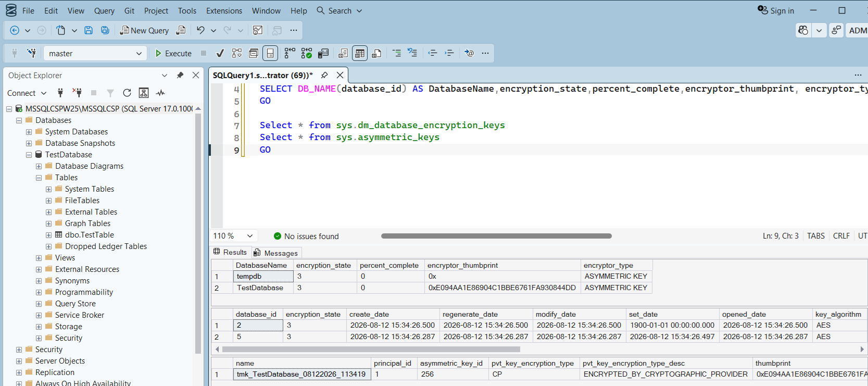868x386 pixels.
Task: Toggle Include Live Query Statistics
Action: pyautogui.click(x=307, y=53)
